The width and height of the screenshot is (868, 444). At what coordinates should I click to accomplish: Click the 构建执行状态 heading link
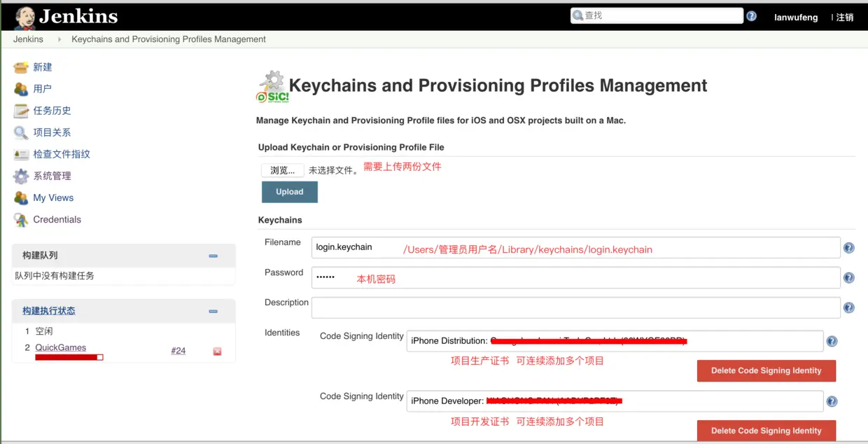click(48, 311)
